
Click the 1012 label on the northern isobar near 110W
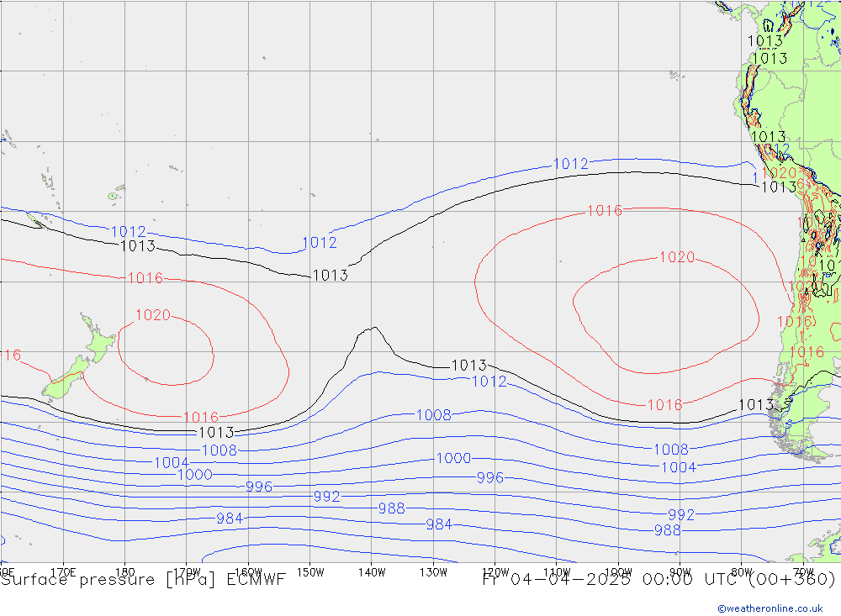[x=571, y=164]
